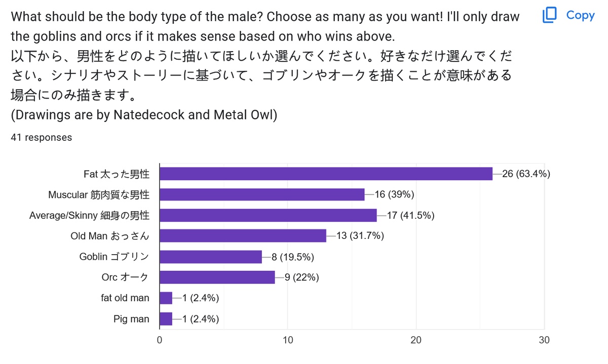Click the Average/Skinny 細身の男性 bar
The width and height of the screenshot is (608, 364).
(268, 215)
